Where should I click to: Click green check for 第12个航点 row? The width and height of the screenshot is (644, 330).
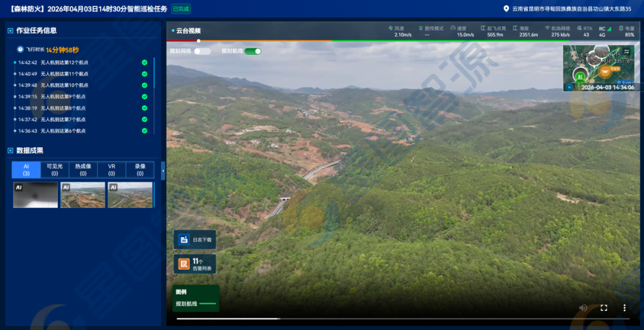(x=144, y=63)
